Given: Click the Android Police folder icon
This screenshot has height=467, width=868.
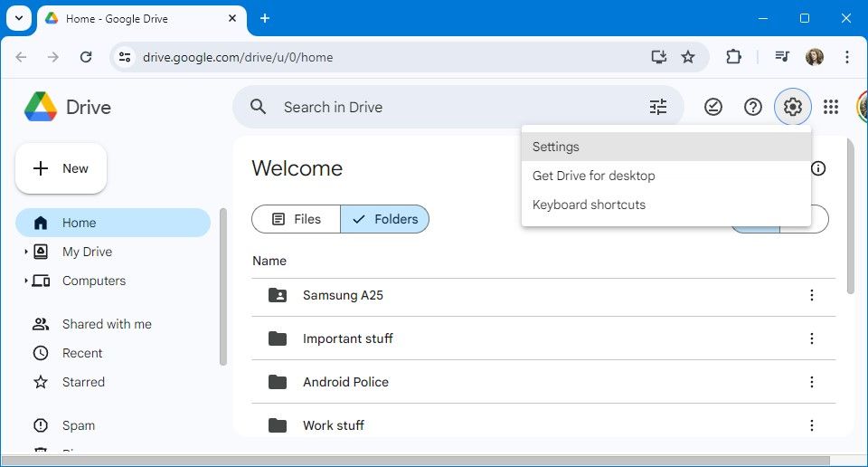Looking at the screenshot, I should pyautogui.click(x=278, y=382).
